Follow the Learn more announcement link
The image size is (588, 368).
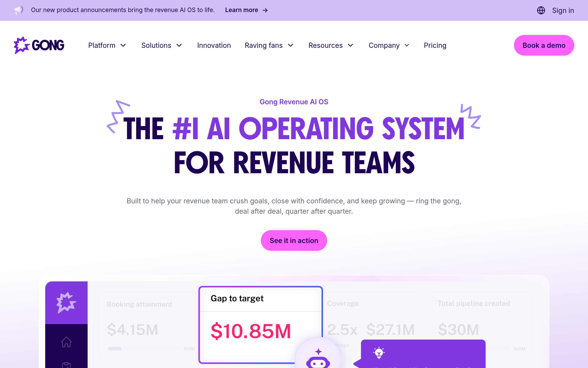246,10
